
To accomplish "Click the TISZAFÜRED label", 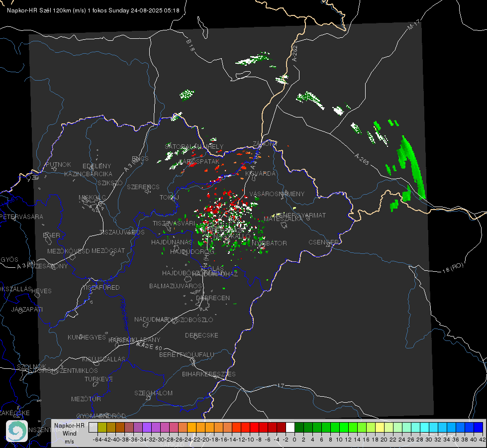I will coord(101,288).
